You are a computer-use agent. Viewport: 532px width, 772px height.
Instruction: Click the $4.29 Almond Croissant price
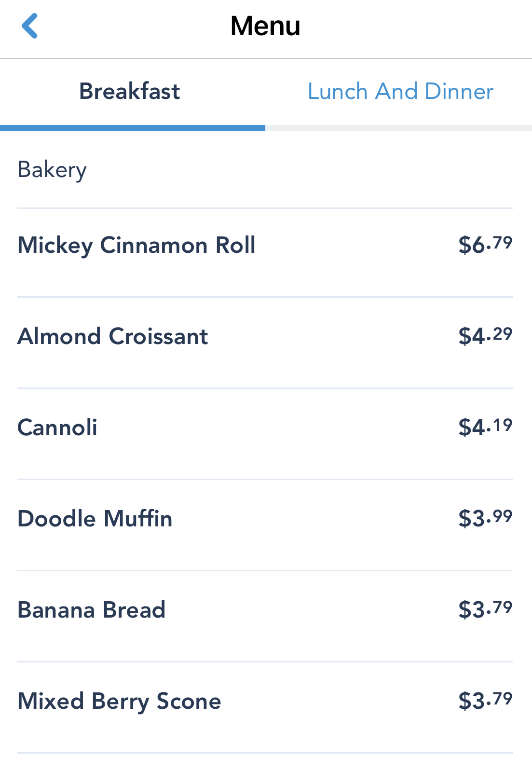(485, 336)
